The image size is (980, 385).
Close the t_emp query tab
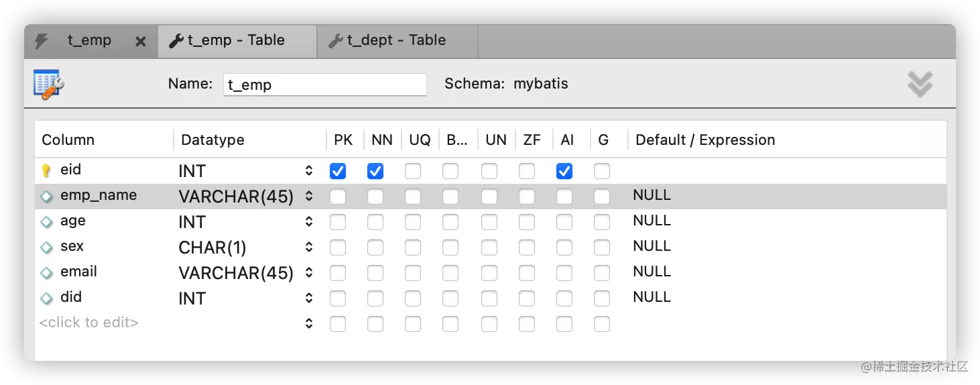tap(140, 42)
